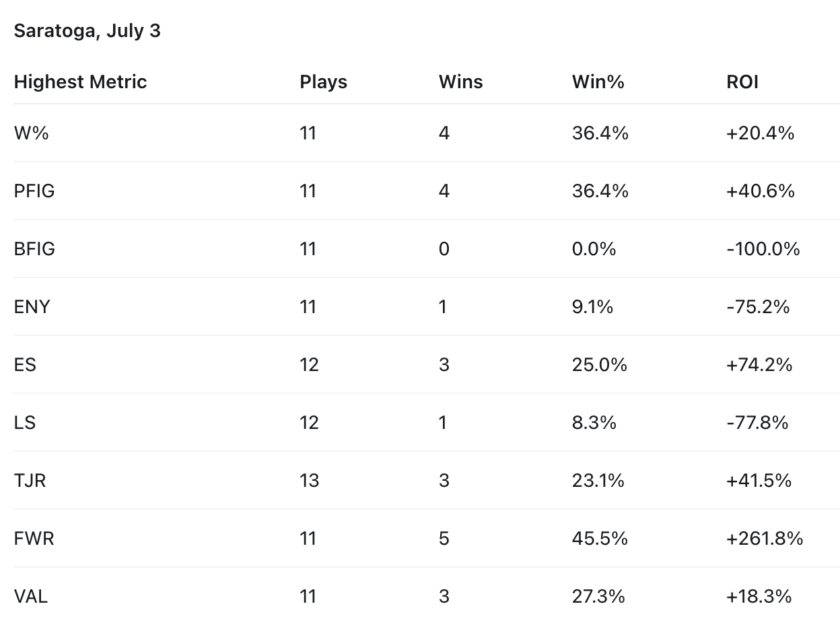Click the +261.8% ROI value
The width and height of the screenshot is (840, 633).
(x=765, y=539)
